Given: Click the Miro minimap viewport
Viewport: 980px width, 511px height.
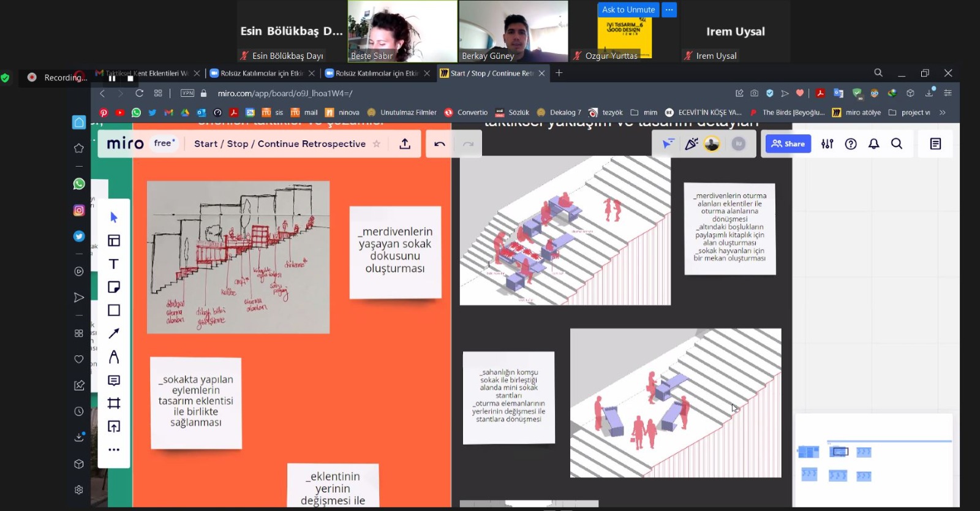Looking at the screenshot, I should pos(840,452).
